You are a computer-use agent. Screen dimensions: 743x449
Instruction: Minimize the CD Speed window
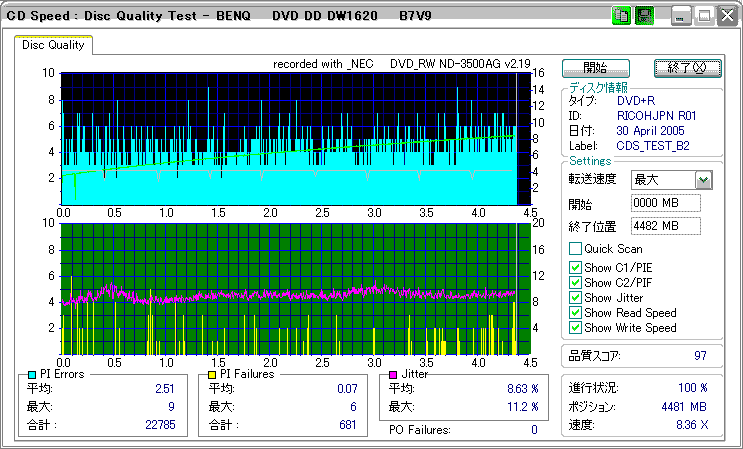(x=681, y=16)
